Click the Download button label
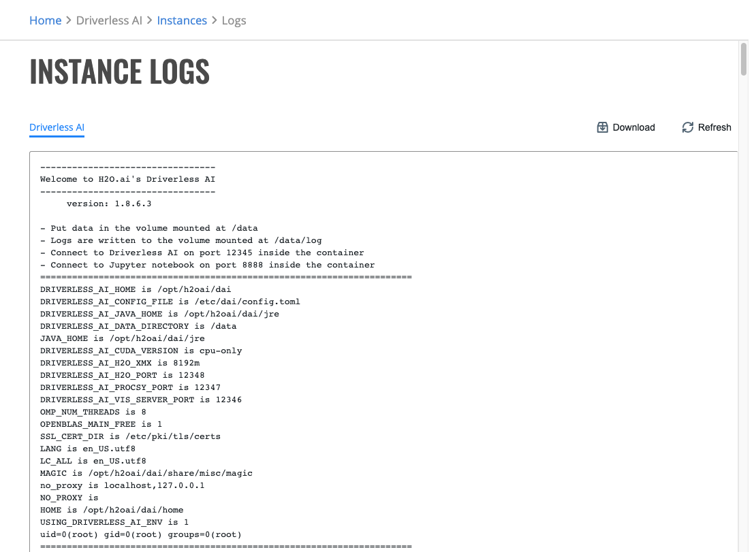 (633, 127)
